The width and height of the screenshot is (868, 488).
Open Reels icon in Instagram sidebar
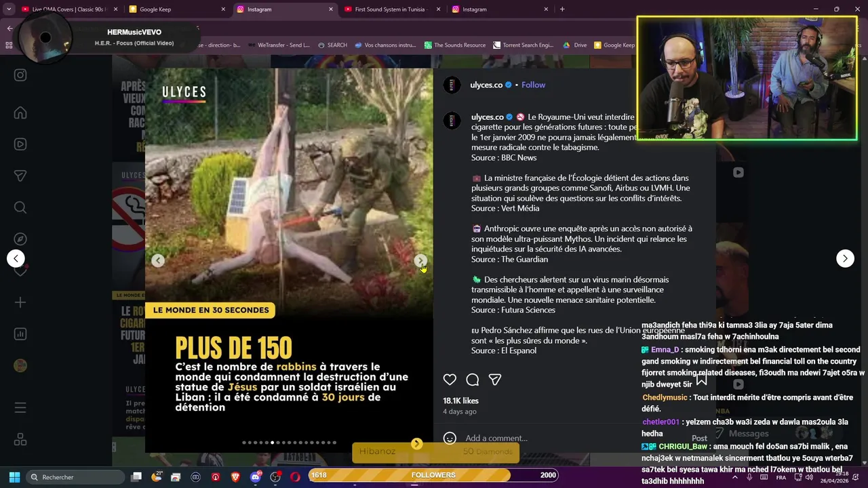20,144
